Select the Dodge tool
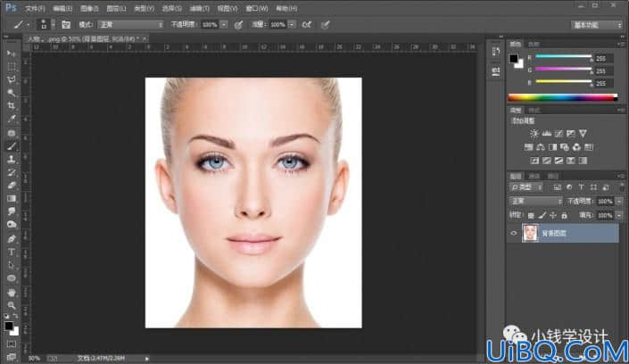 [x=12, y=225]
